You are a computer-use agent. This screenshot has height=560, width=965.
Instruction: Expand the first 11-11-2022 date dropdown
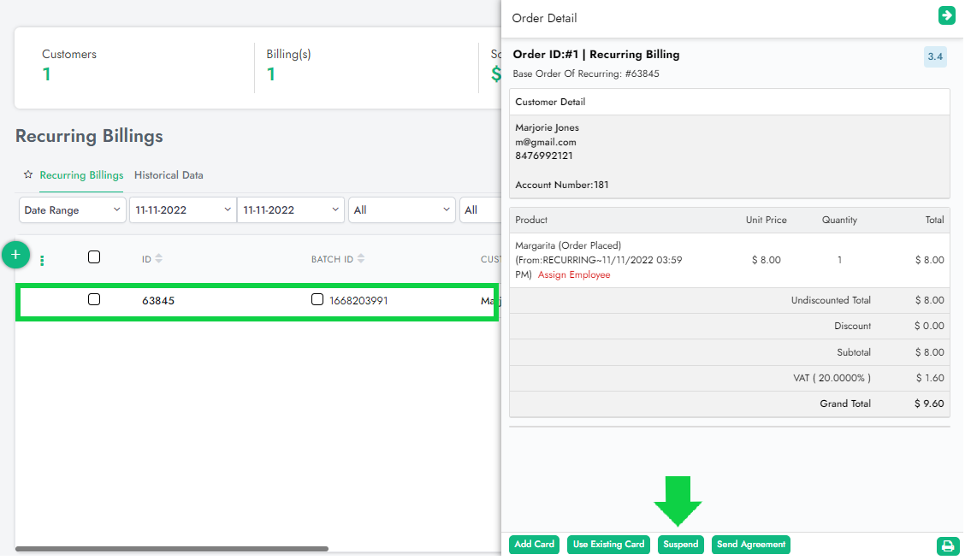tap(182, 210)
